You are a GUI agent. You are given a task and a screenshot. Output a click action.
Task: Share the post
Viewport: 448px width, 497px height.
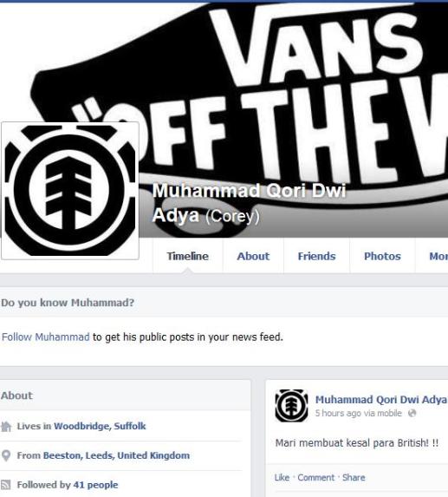(x=354, y=477)
